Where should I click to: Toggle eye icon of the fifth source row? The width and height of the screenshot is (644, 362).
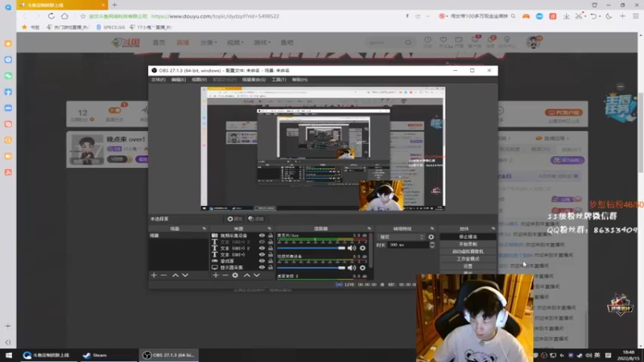pos(262,261)
